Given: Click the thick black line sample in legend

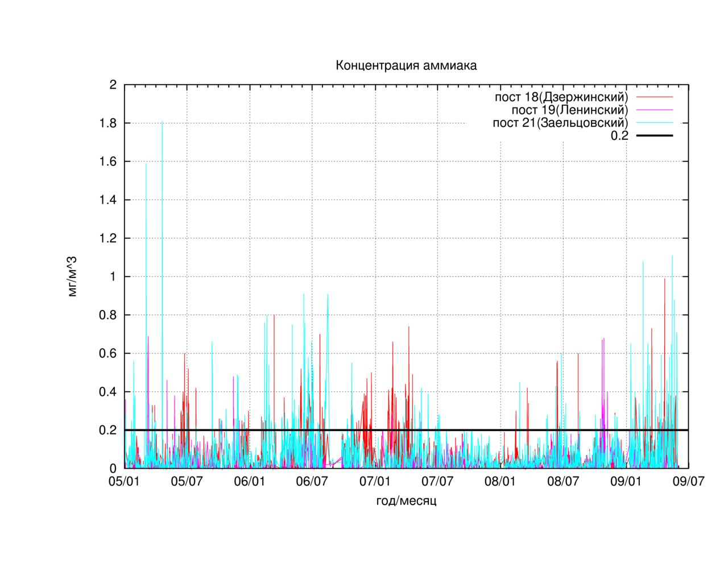Looking at the screenshot, I should click(x=654, y=135).
